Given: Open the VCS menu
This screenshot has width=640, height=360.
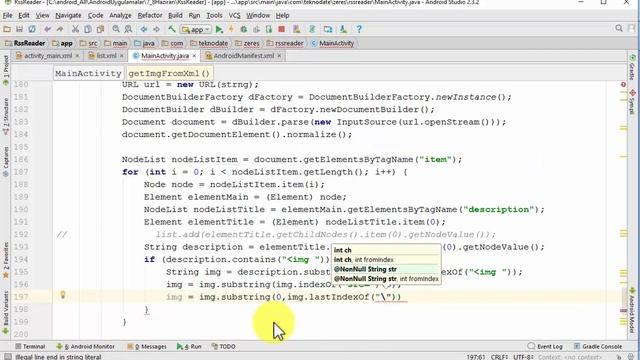Looking at the screenshot, I should click(x=234, y=16).
